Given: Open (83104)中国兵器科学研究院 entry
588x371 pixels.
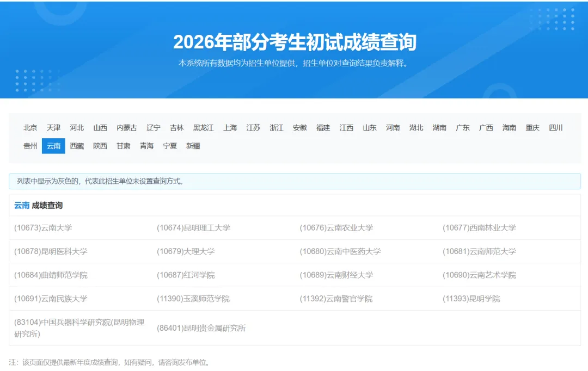Looking at the screenshot, I should (79, 328).
